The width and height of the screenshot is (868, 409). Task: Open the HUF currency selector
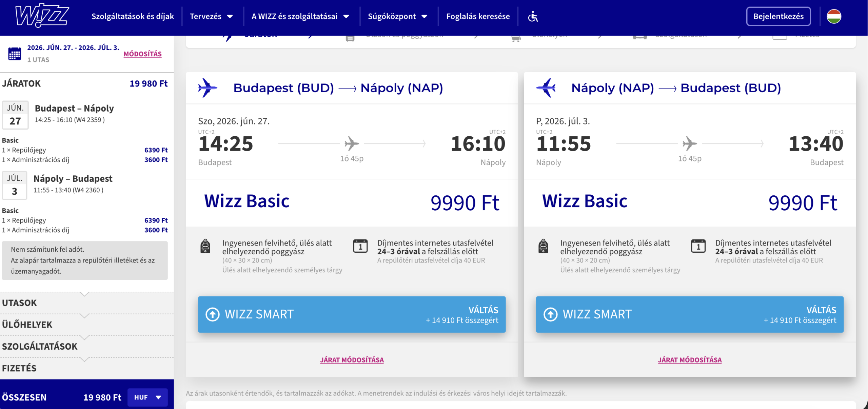tap(147, 397)
